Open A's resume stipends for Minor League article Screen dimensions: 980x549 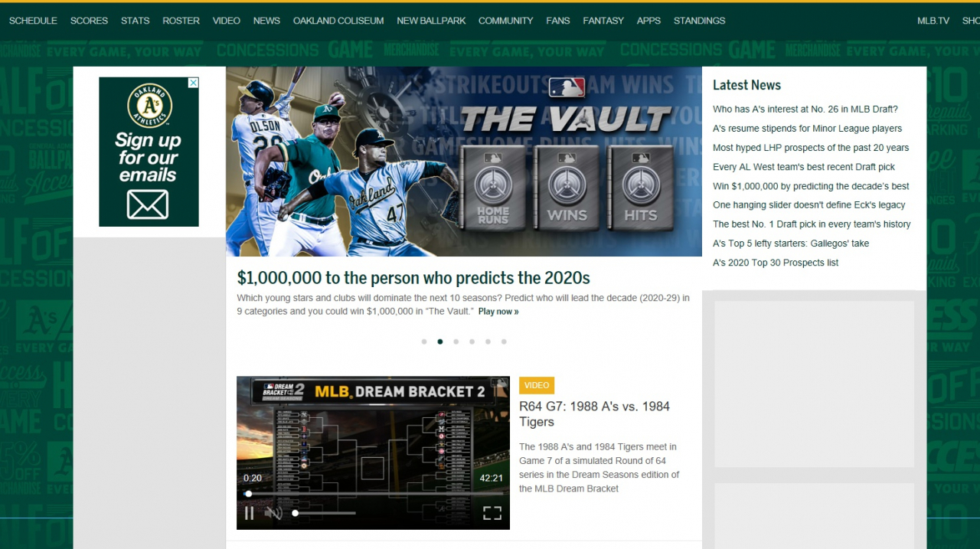point(807,129)
